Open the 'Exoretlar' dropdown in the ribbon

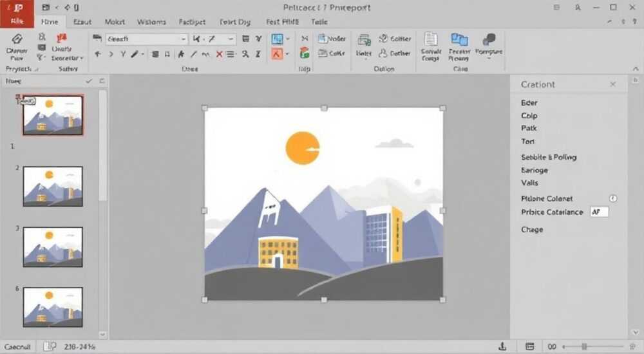pos(68,59)
